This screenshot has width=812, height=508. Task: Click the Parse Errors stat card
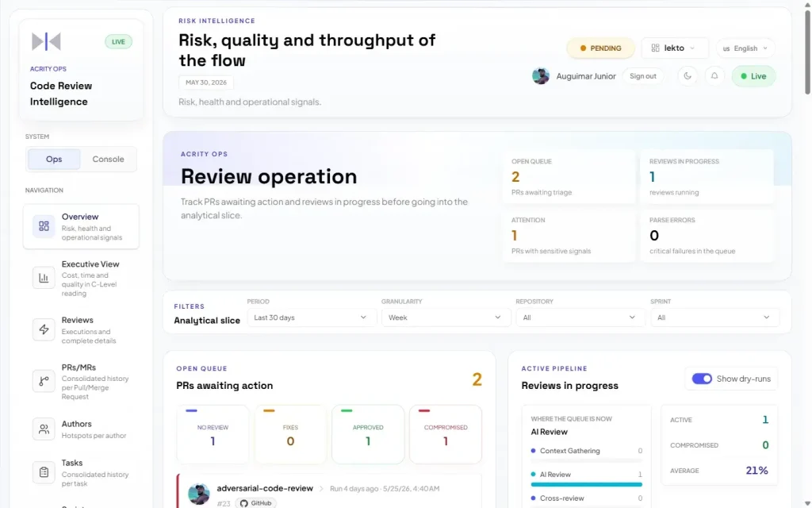coord(707,236)
